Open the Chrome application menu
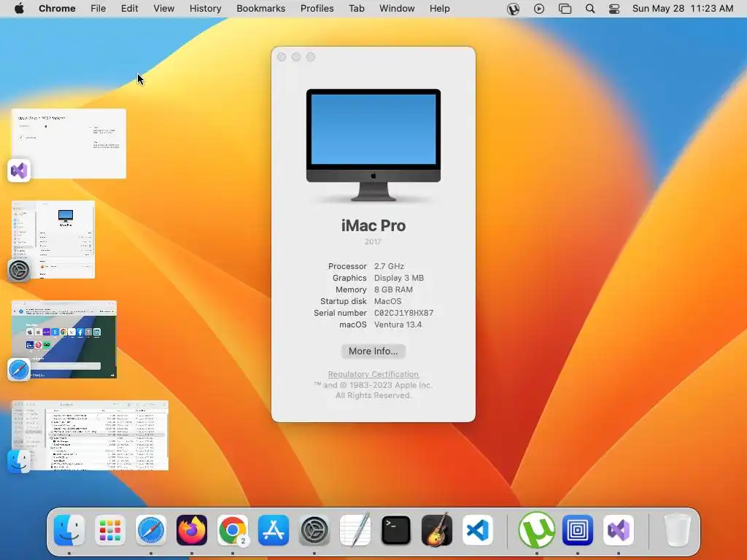747x560 pixels. coord(57,9)
